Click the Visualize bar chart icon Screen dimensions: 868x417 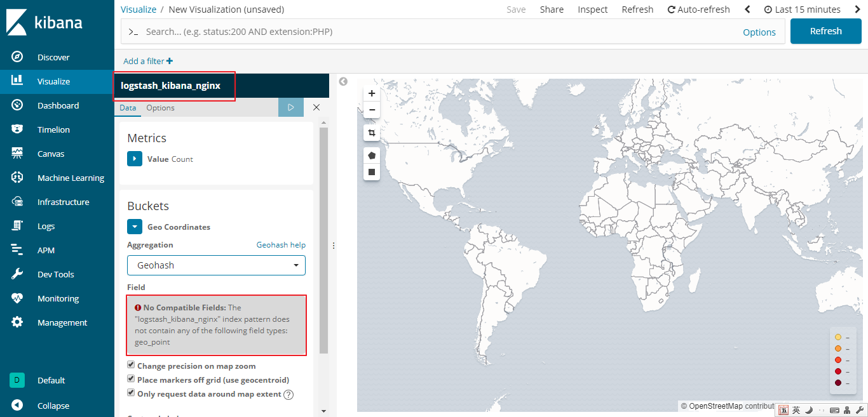(17, 81)
